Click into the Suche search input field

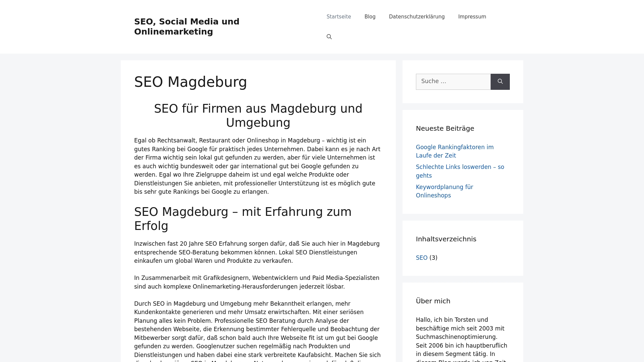[453, 81]
